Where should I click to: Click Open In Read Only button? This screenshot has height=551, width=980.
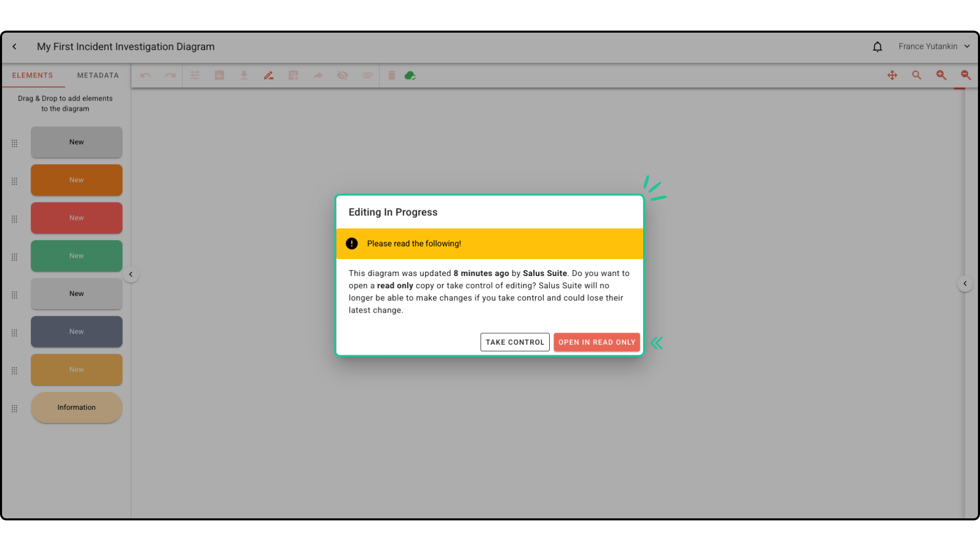(x=597, y=342)
